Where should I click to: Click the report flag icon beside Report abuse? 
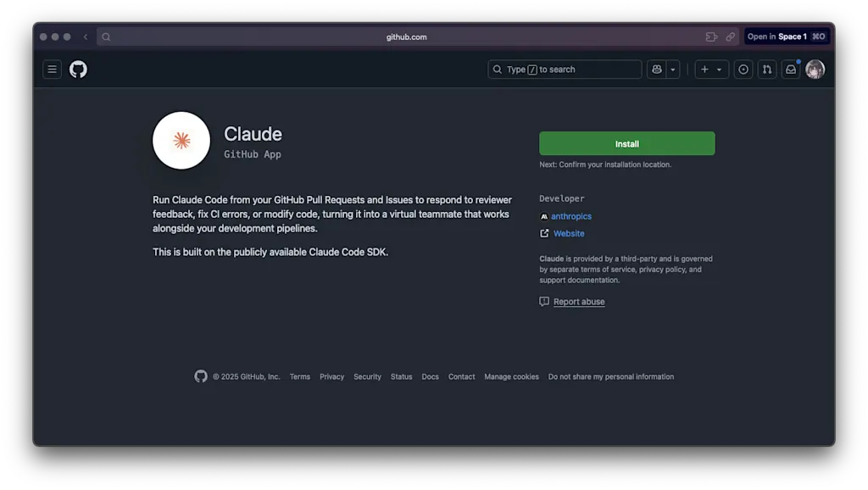click(544, 301)
